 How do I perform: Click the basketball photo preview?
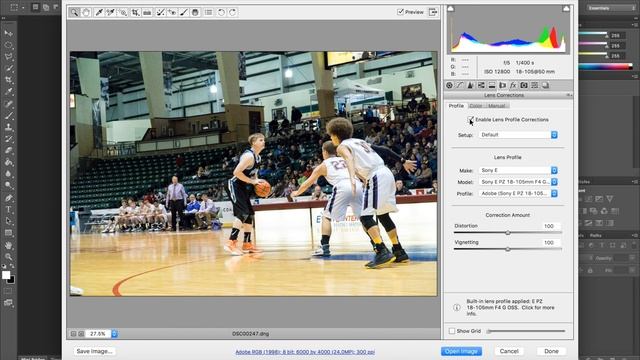[253, 173]
